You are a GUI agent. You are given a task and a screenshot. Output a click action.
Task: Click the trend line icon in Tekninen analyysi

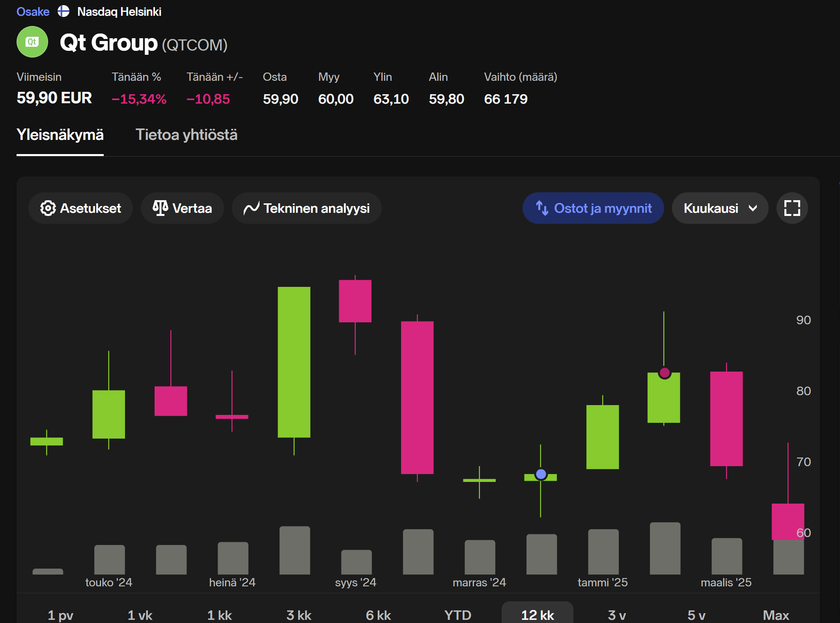tap(251, 208)
